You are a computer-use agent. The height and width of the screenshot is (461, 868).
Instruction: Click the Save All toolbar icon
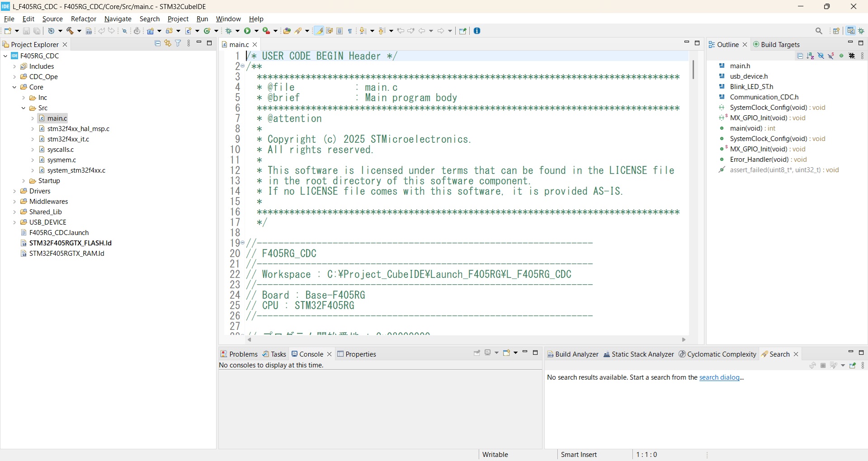37,31
